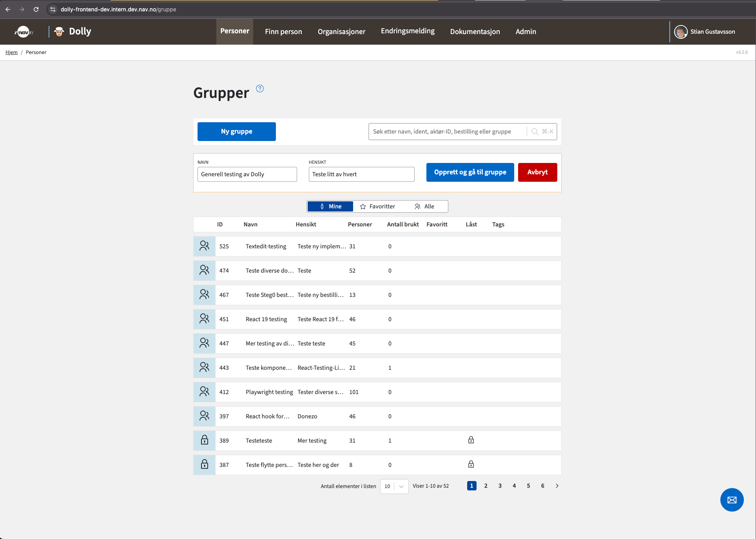The height and width of the screenshot is (539, 756).
Task: Open pagination page 4
Action: coord(514,486)
